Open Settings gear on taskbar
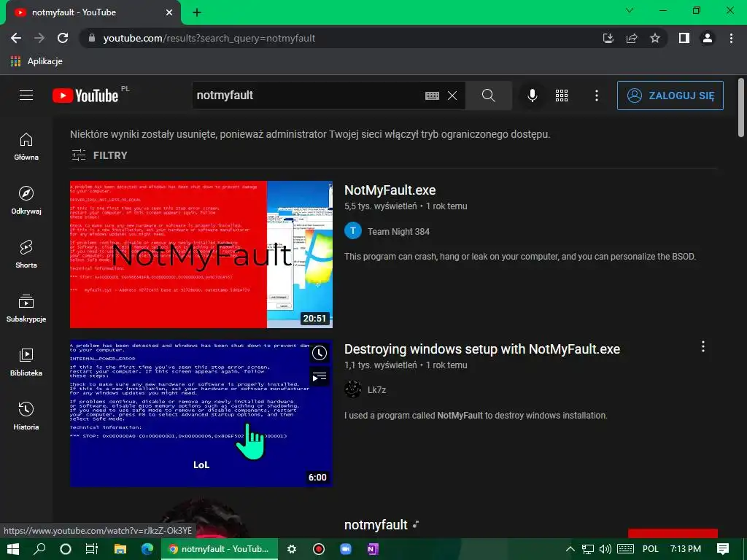 coord(292,549)
